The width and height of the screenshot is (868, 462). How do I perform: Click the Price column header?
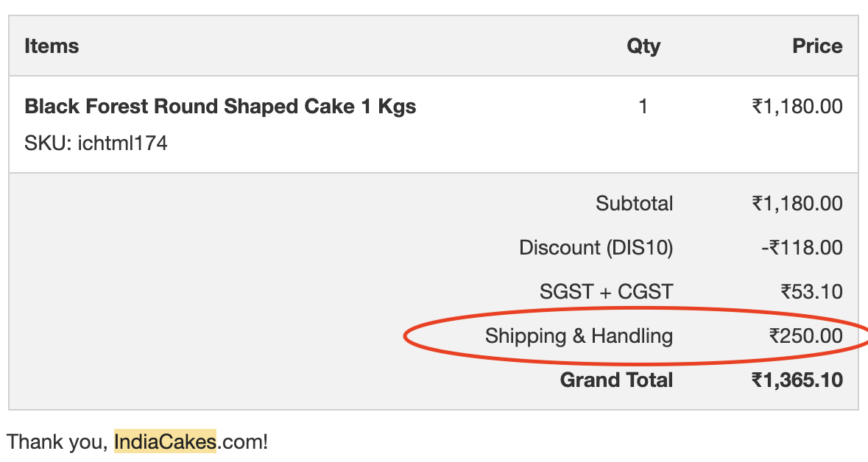point(817,46)
